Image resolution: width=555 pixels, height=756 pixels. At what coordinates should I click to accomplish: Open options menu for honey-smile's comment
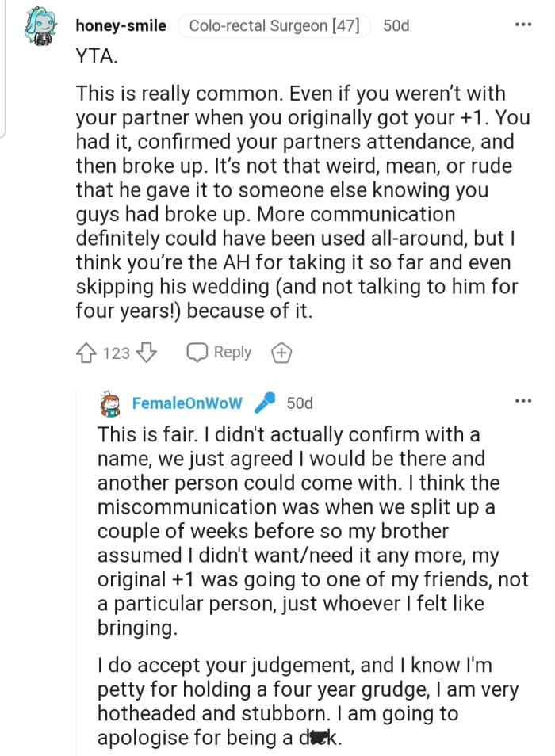point(522,25)
